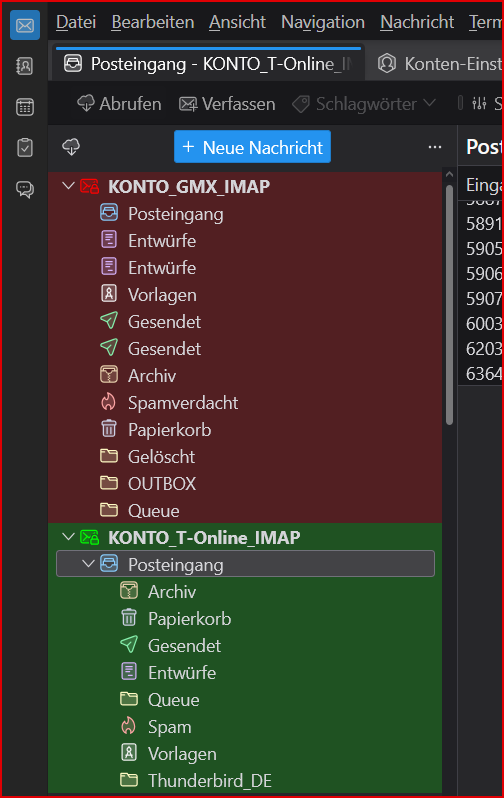Select second Gesendet folder under GMX

245,348
